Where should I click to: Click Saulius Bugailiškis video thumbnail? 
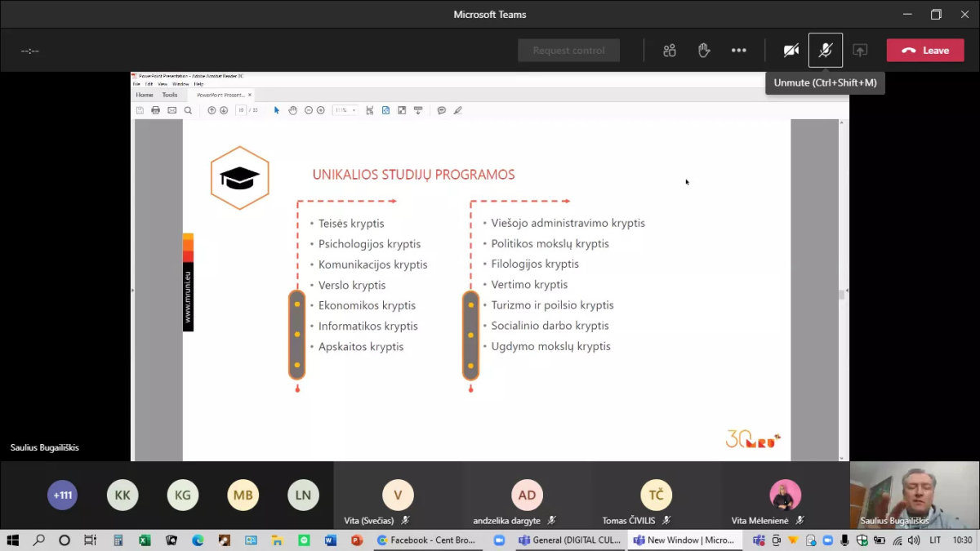(915, 495)
